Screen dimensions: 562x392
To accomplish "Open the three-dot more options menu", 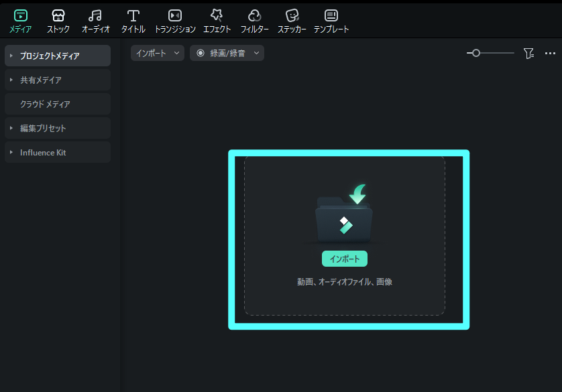I will (550, 53).
